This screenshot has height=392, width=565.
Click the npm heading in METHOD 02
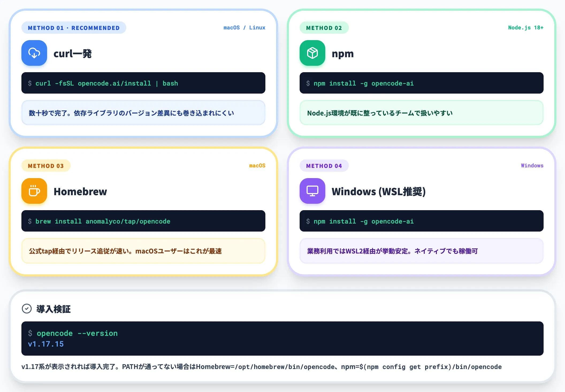point(343,53)
